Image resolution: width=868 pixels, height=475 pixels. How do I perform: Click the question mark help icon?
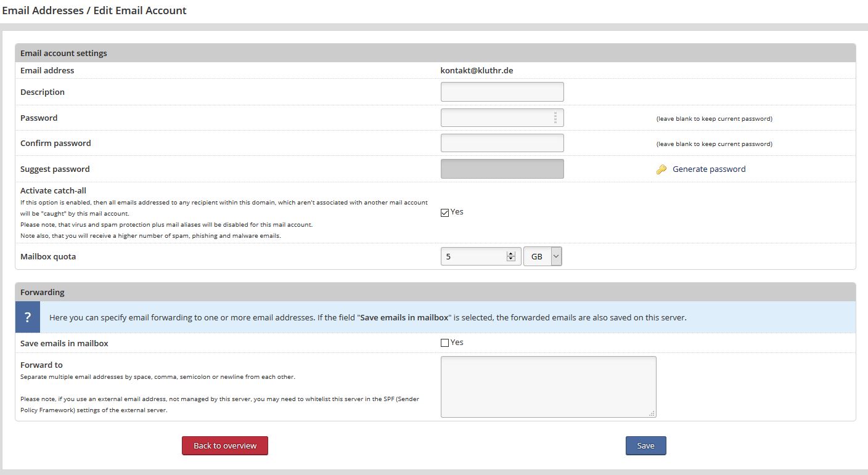pos(28,317)
